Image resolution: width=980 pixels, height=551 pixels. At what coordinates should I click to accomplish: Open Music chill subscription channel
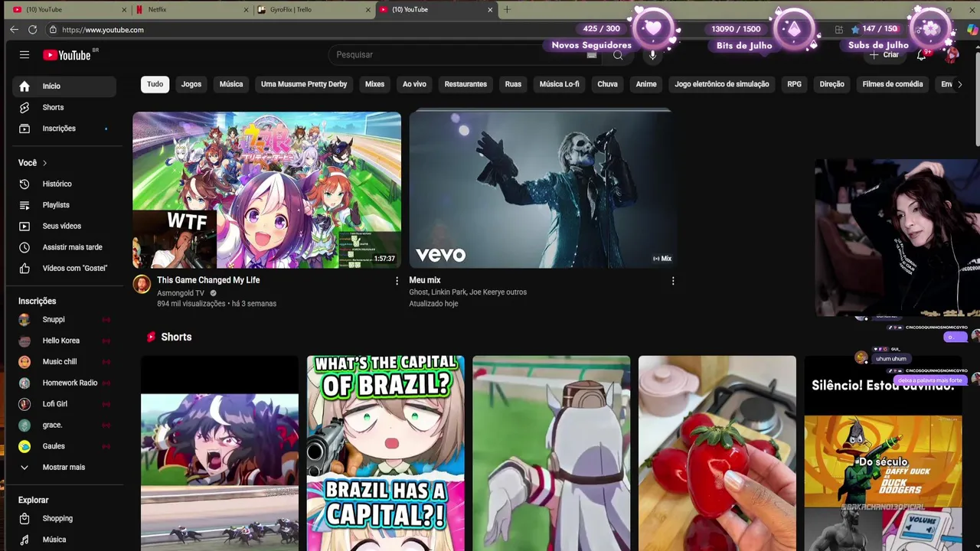(x=64, y=361)
